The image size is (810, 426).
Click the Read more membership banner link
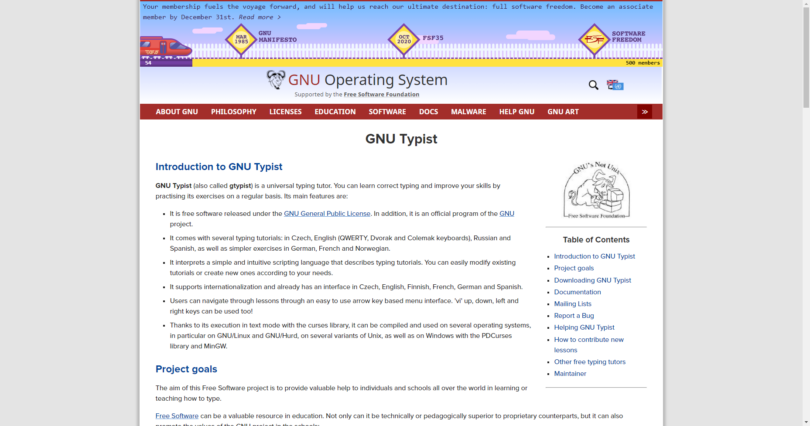point(256,17)
